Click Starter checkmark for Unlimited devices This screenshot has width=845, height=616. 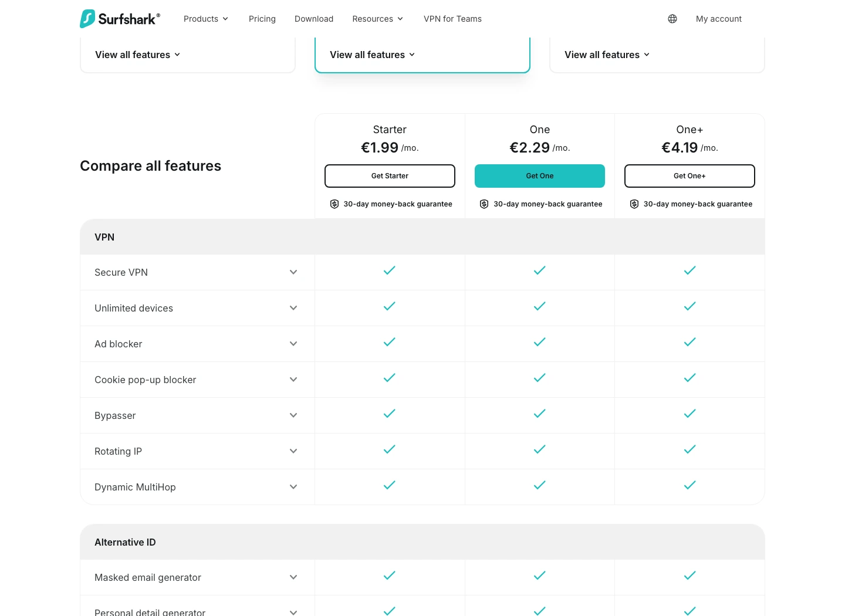pos(390,306)
